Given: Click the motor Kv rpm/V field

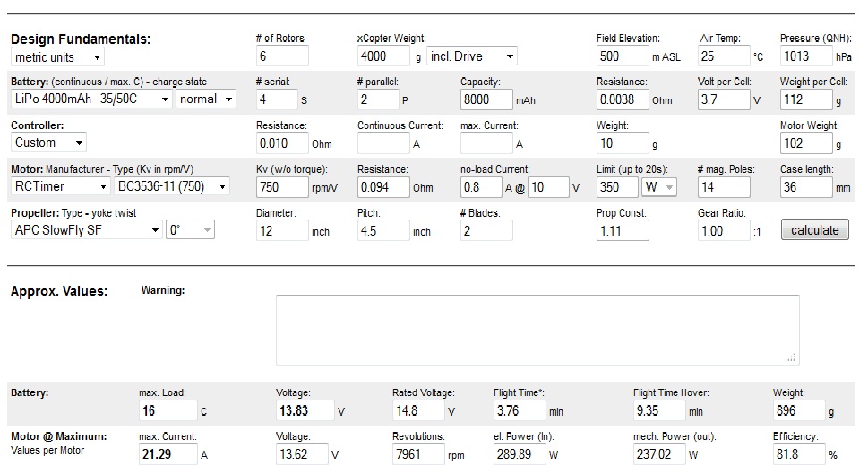Looking at the screenshot, I should (x=280, y=187).
